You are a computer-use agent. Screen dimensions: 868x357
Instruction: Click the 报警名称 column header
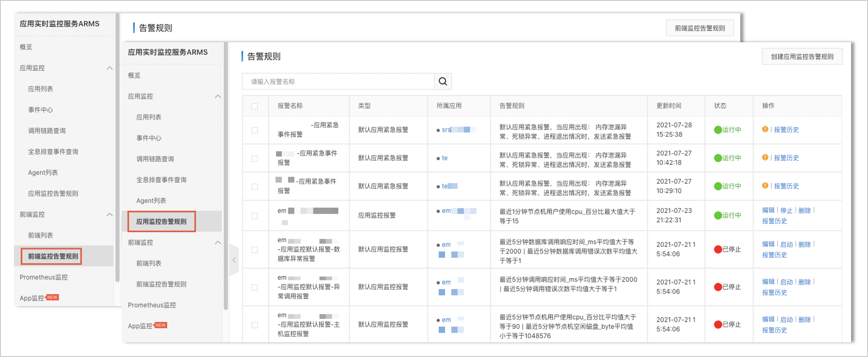(x=290, y=106)
